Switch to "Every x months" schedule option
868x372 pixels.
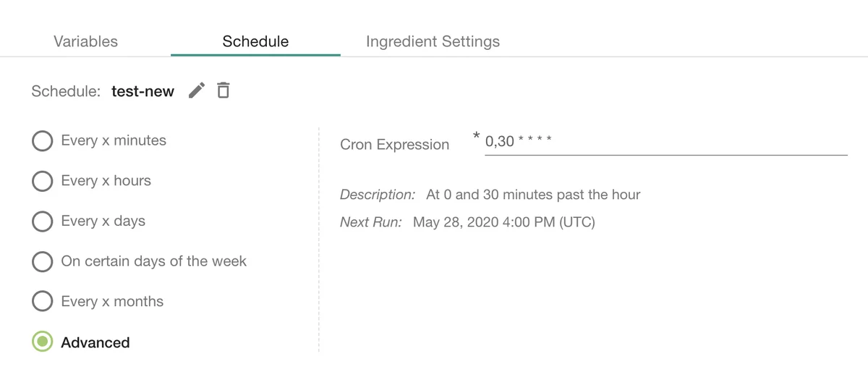[x=43, y=301]
